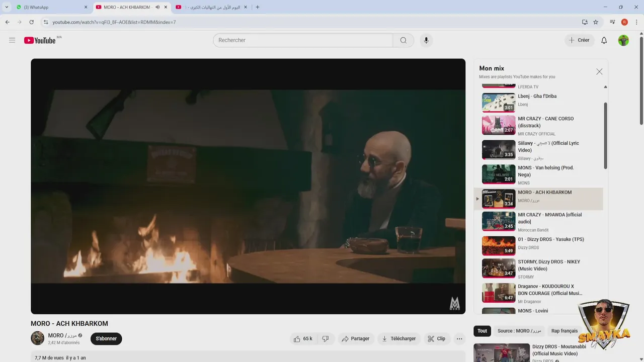
Task: Click the install app icon in address bar
Action: click(585, 22)
